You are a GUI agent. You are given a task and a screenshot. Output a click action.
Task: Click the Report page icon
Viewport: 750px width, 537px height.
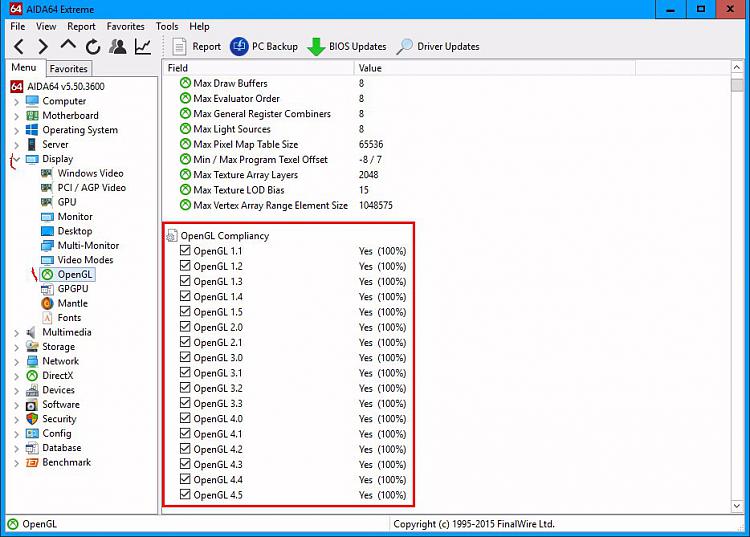click(x=179, y=47)
